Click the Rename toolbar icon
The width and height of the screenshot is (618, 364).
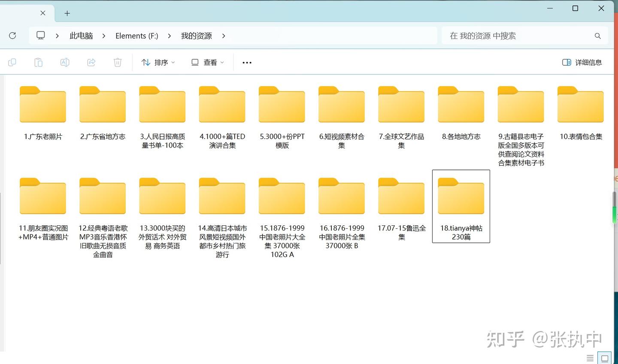[x=65, y=63]
